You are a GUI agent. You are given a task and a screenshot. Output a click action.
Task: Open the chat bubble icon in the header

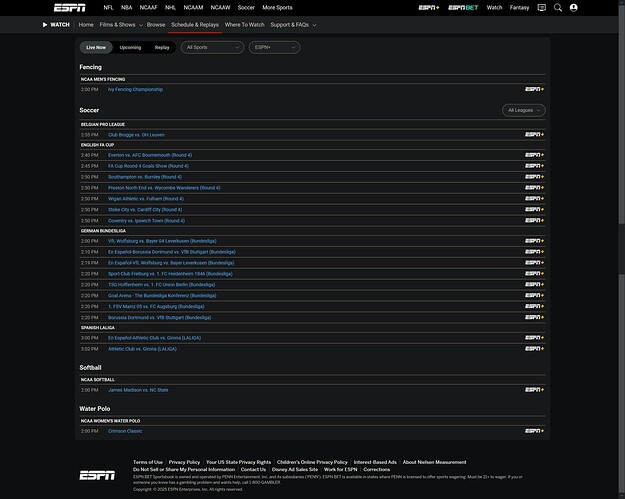point(541,7)
